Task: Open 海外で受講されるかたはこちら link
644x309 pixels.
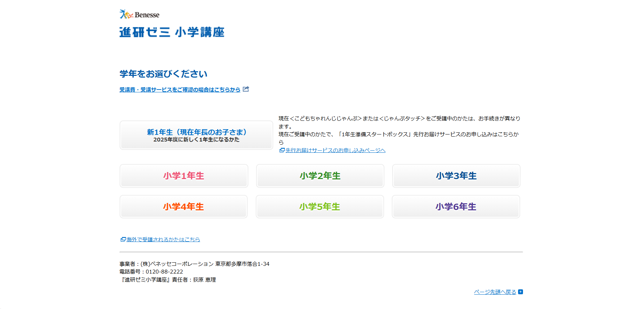Action: [163, 239]
